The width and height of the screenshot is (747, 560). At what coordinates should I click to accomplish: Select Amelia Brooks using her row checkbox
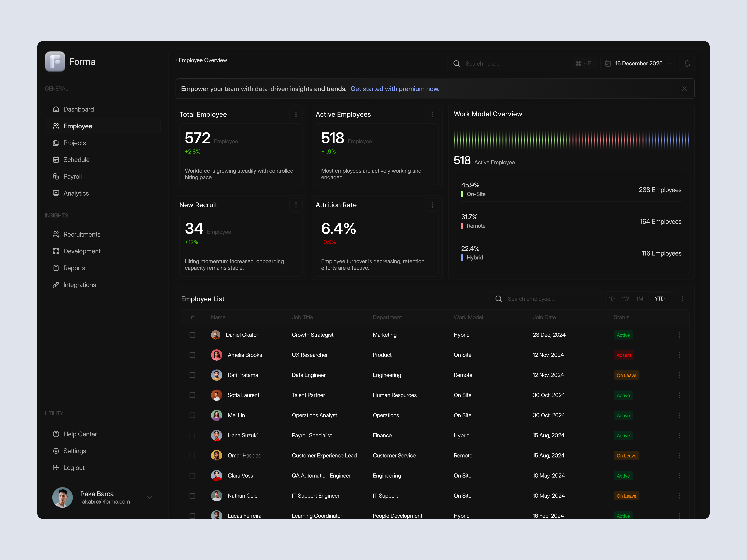click(193, 355)
